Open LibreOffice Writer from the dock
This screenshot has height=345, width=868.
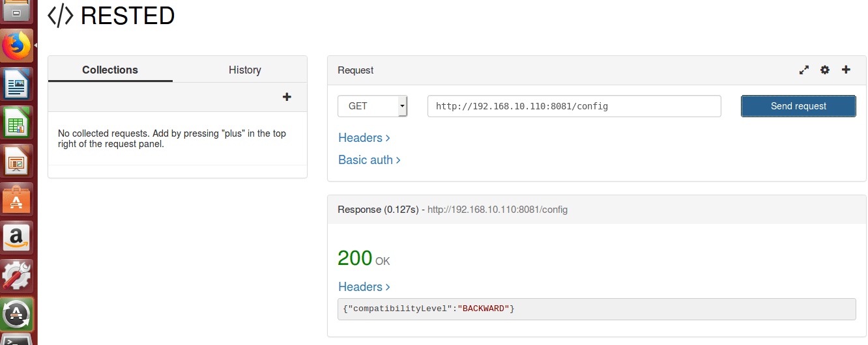(x=18, y=85)
